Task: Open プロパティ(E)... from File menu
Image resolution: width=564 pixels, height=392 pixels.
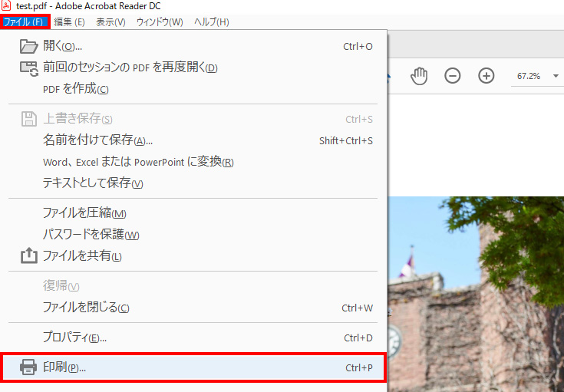Action: (74, 338)
